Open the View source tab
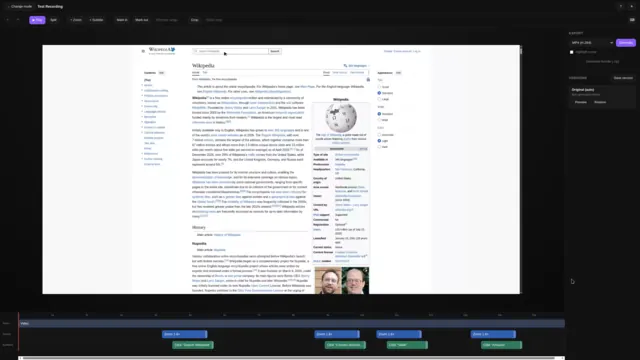The width and height of the screenshot is (640, 360). [340, 73]
